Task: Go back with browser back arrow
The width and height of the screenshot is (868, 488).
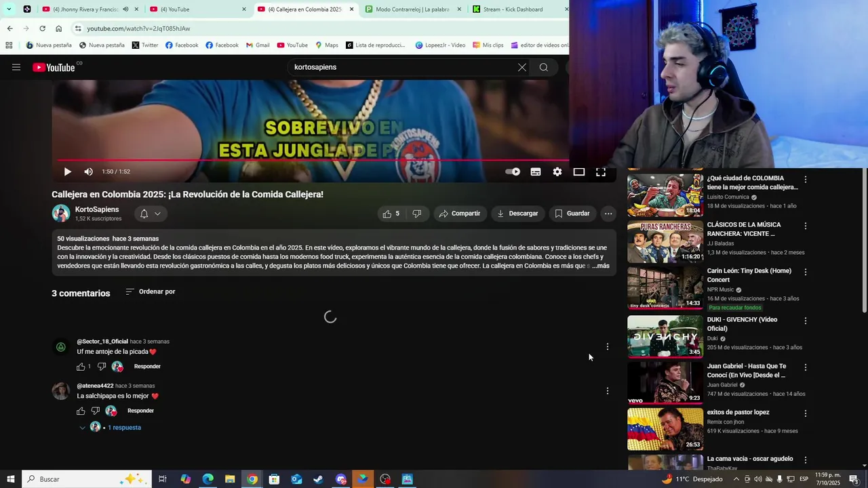Action: pos(9,28)
